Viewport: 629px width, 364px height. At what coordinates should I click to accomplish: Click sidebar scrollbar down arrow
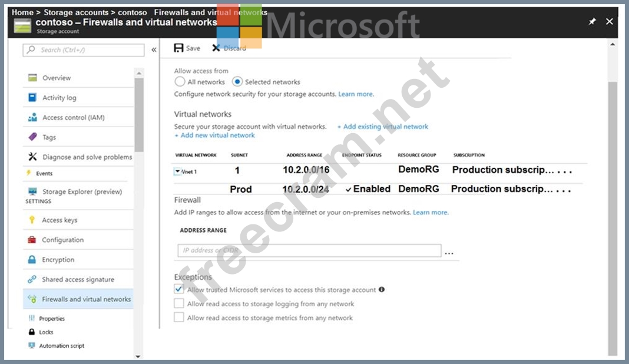coord(138,356)
